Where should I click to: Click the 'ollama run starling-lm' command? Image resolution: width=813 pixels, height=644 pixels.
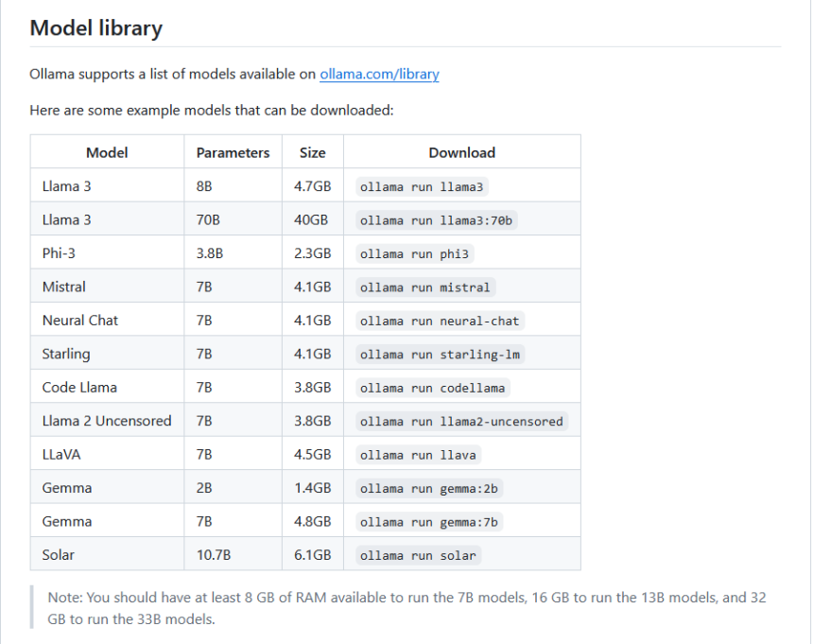coord(440,354)
